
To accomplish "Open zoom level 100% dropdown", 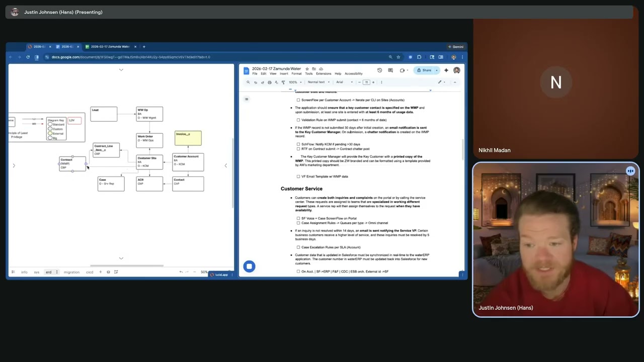I will point(295,82).
